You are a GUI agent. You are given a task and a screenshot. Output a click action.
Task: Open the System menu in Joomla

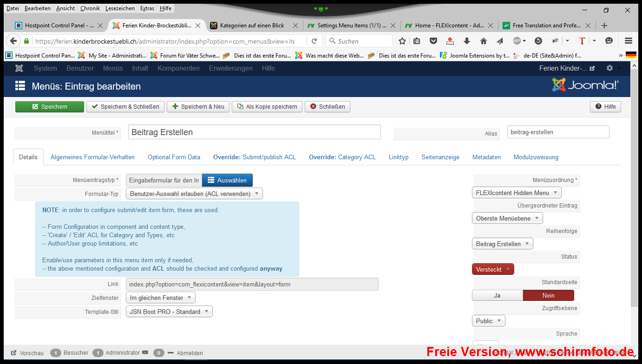pos(46,68)
